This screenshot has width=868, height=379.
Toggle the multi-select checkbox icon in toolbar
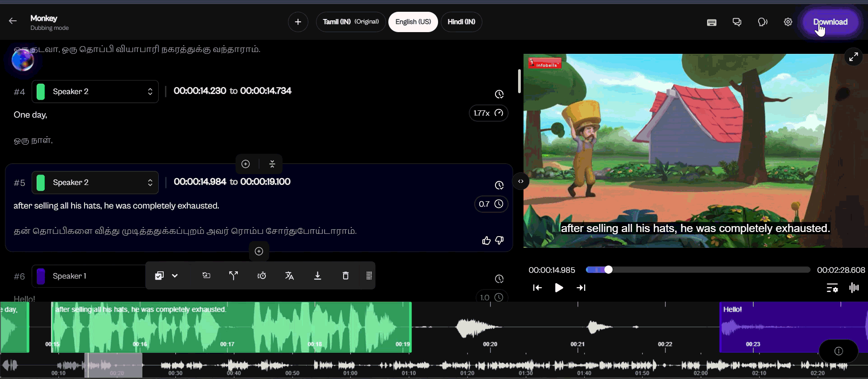point(159,276)
